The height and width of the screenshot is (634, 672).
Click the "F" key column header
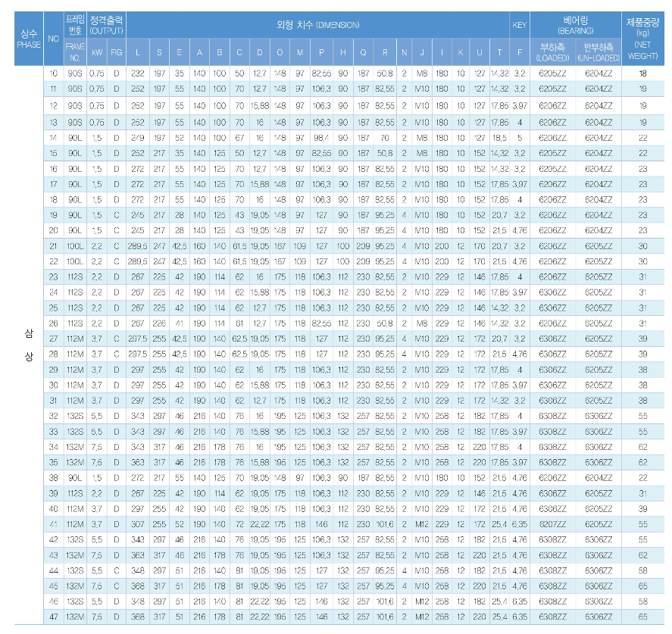click(x=520, y=52)
